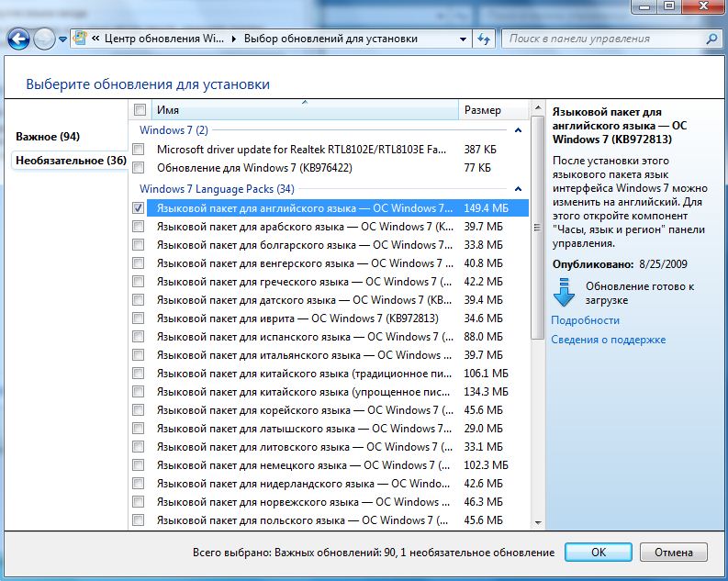
Task: Enable the Hebrew language pack checkbox
Action: 139,318
